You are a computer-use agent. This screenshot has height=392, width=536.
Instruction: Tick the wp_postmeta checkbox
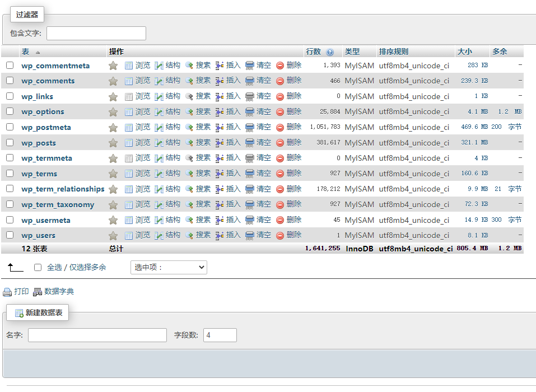10,127
